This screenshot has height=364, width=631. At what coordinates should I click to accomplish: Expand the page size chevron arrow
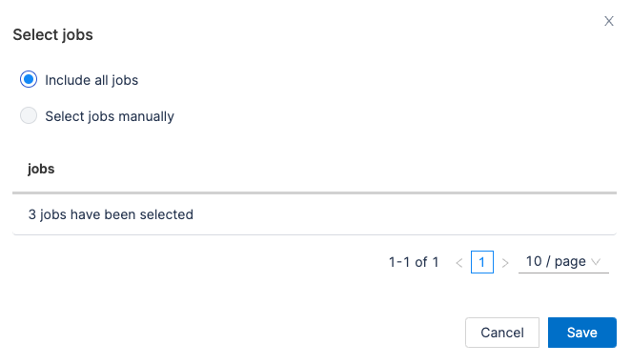pos(596,262)
